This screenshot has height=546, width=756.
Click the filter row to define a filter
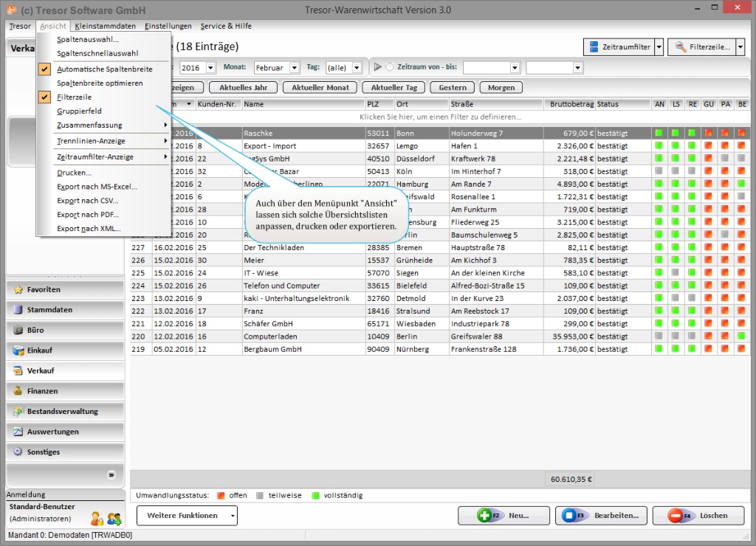pyautogui.click(x=440, y=117)
